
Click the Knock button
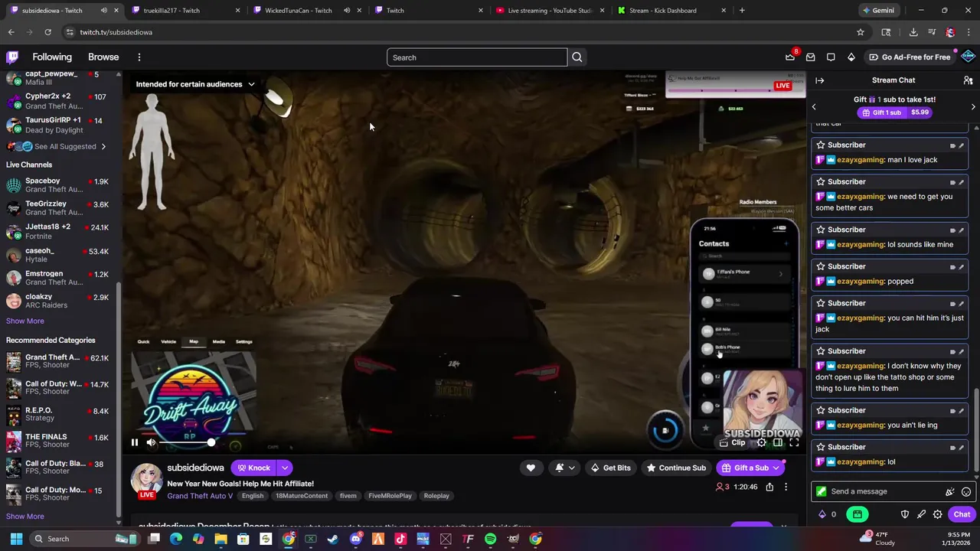point(253,468)
